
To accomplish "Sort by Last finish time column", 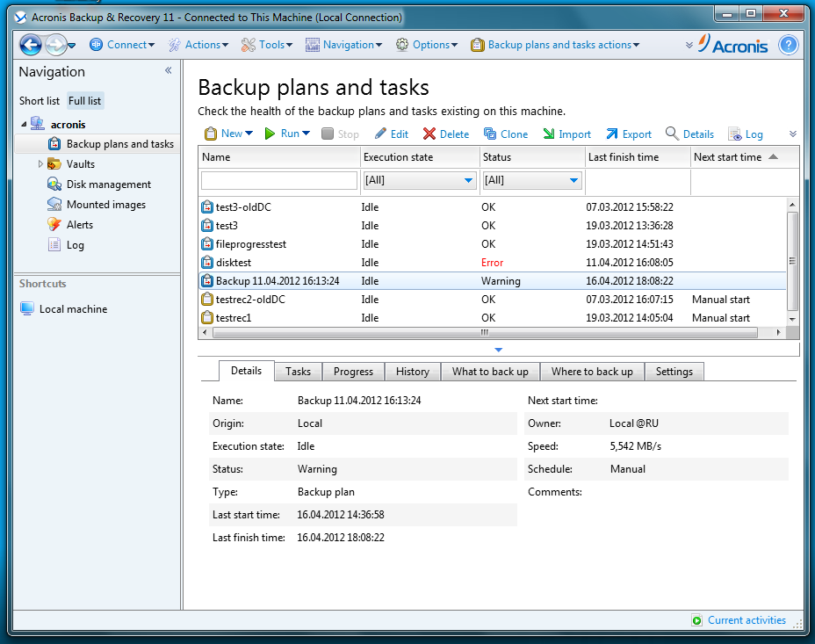I will 638,157.
